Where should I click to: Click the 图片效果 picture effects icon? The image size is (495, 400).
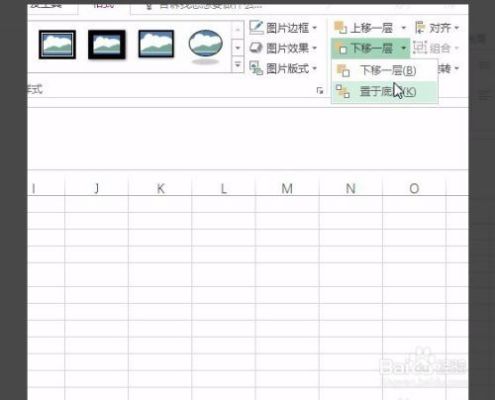256,48
